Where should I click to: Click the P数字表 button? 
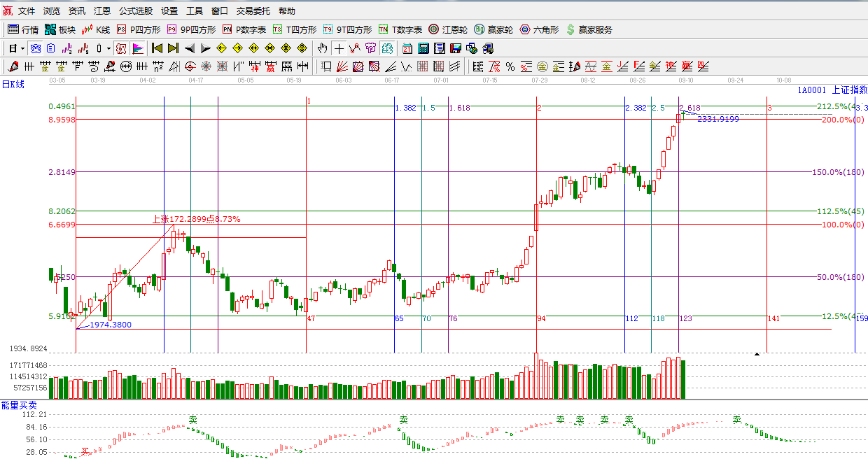(x=244, y=29)
